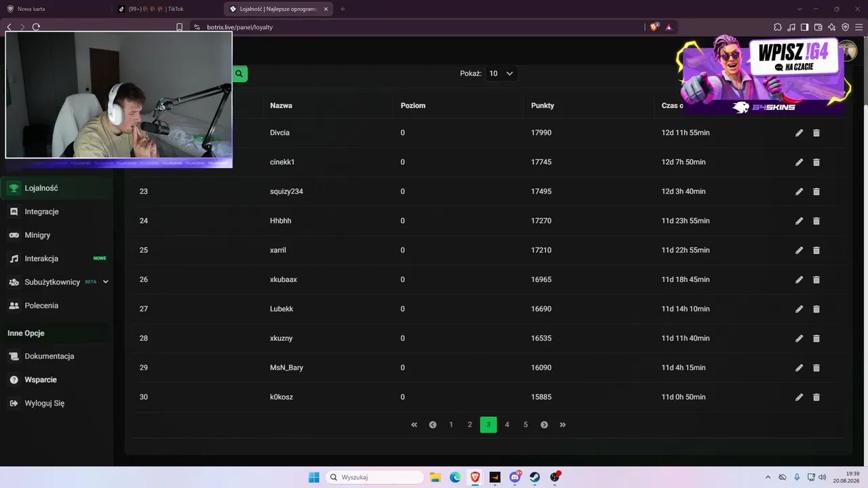868x488 pixels.
Task: Edit the cinekk1 row with pencil icon
Action: click(799, 162)
